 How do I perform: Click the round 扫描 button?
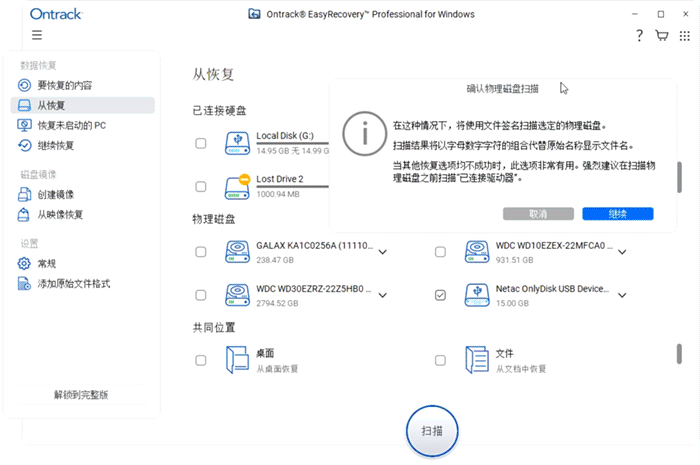pos(432,431)
